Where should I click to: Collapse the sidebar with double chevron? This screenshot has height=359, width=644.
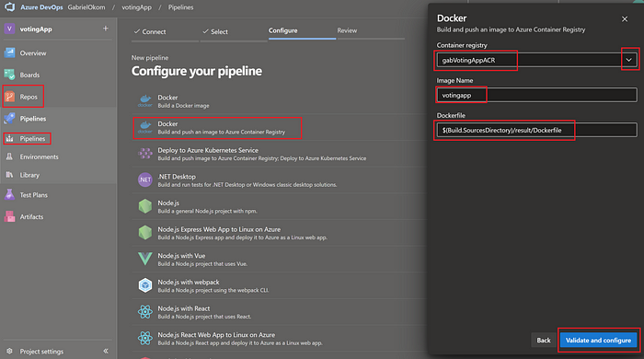106,352
